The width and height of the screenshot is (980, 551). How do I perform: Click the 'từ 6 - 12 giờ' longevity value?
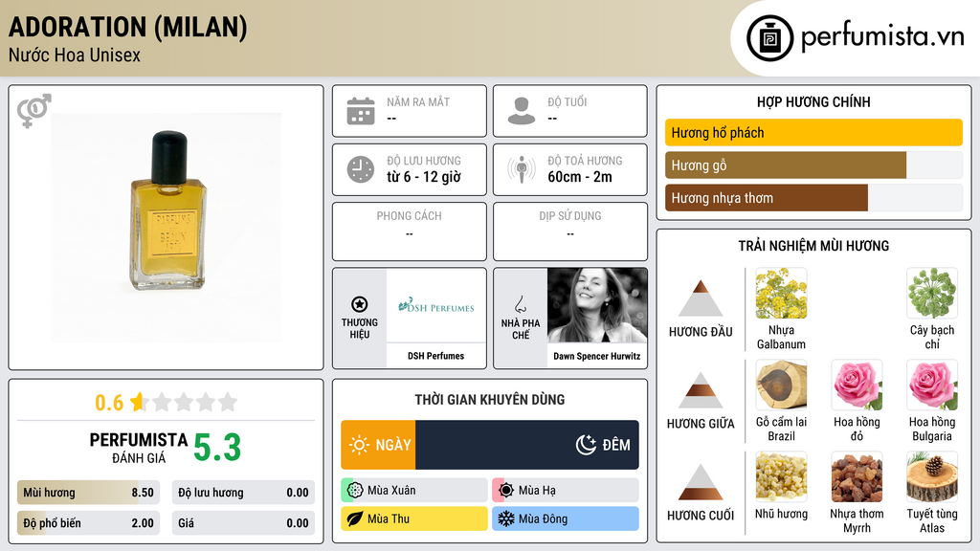pos(424,177)
